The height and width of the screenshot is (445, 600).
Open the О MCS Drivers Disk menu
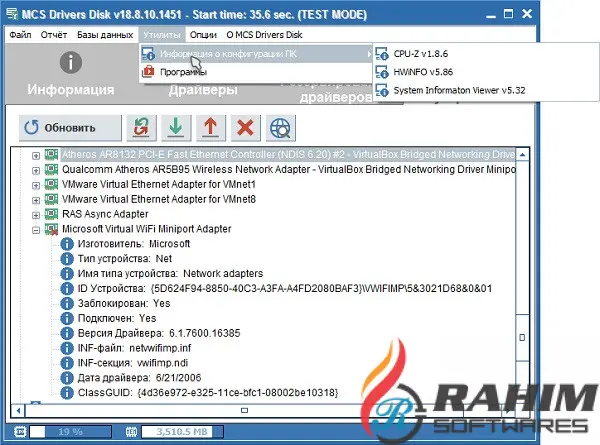[x=264, y=35]
